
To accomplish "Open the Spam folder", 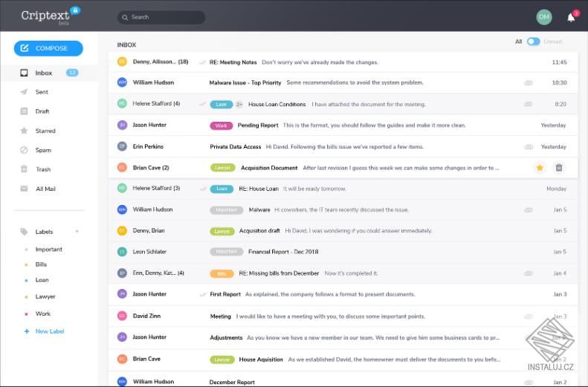I will 43,150.
